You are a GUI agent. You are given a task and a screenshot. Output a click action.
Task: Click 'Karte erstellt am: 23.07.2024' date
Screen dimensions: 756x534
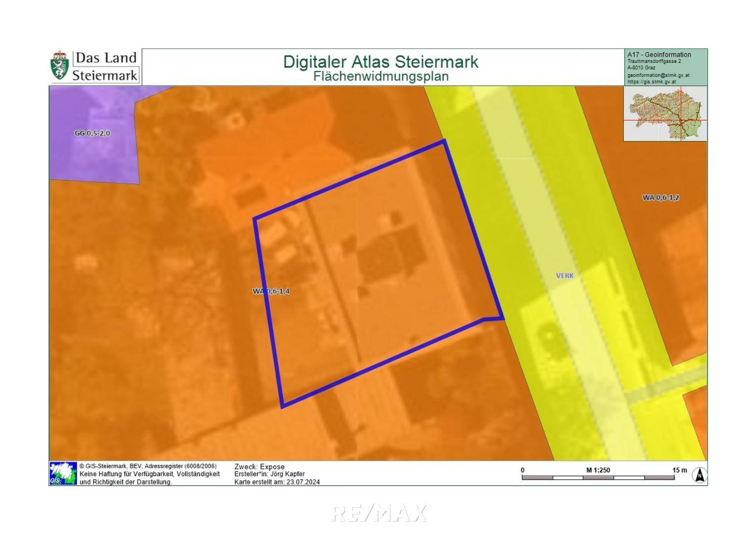(x=277, y=482)
